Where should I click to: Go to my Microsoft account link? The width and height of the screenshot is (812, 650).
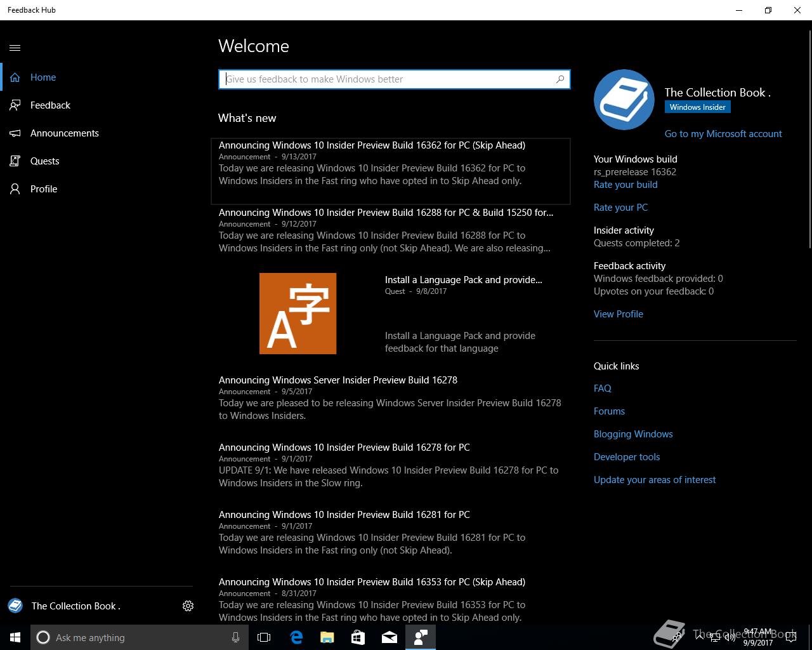[x=723, y=134]
